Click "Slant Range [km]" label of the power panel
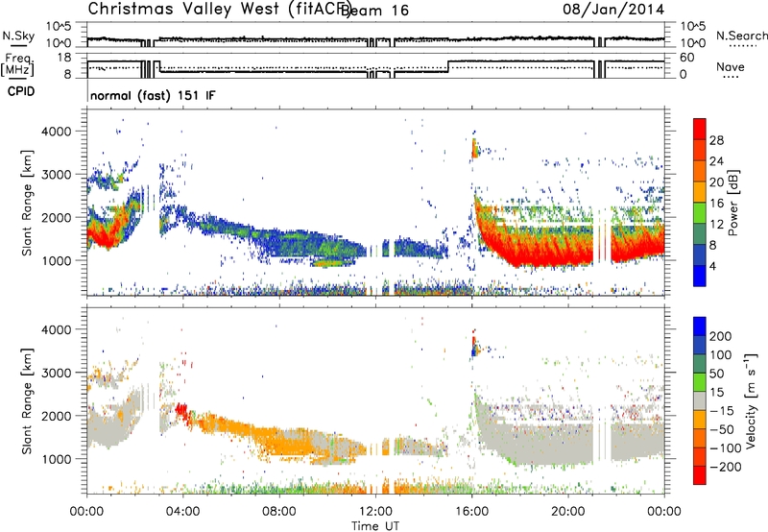 (27, 203)
